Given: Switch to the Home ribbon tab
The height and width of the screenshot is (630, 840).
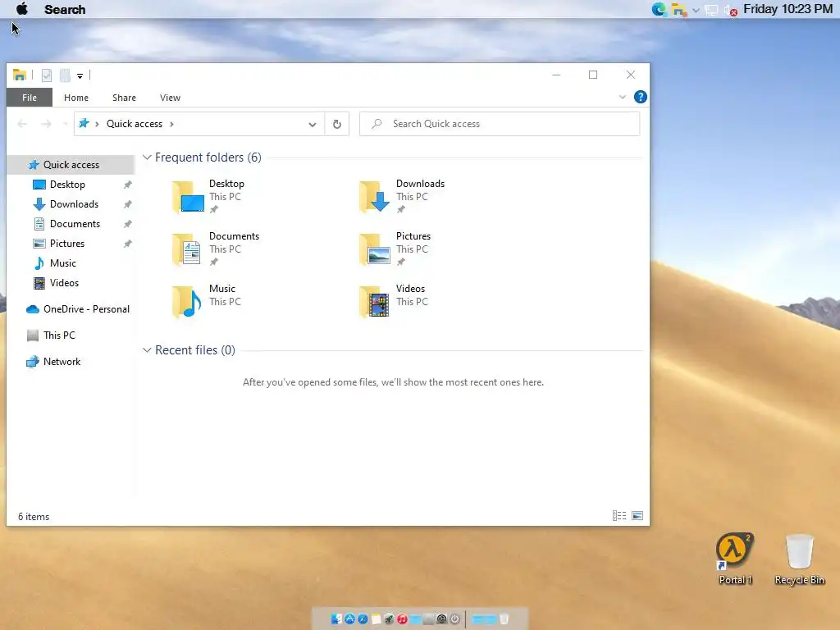Looking at the screenshot, I should tap(76, 98).
